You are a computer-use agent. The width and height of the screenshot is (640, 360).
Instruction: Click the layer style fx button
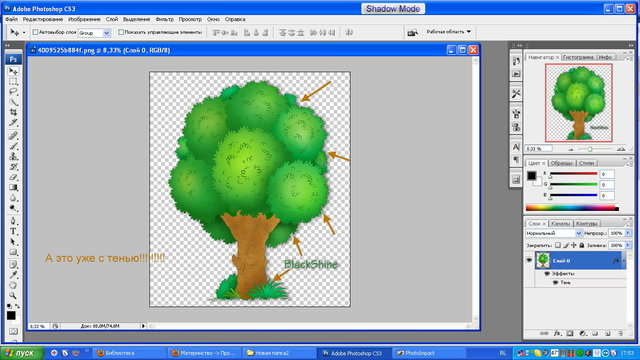click(557, 333)
